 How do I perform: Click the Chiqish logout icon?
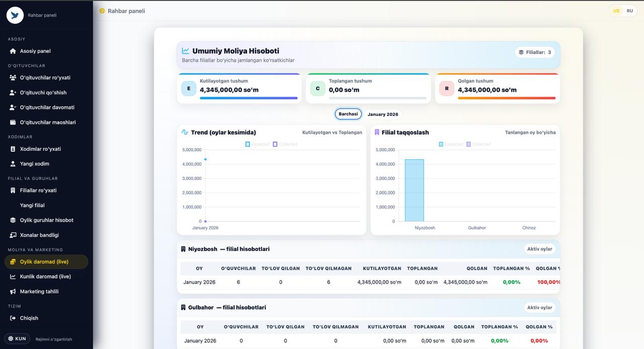click(13, 318)
